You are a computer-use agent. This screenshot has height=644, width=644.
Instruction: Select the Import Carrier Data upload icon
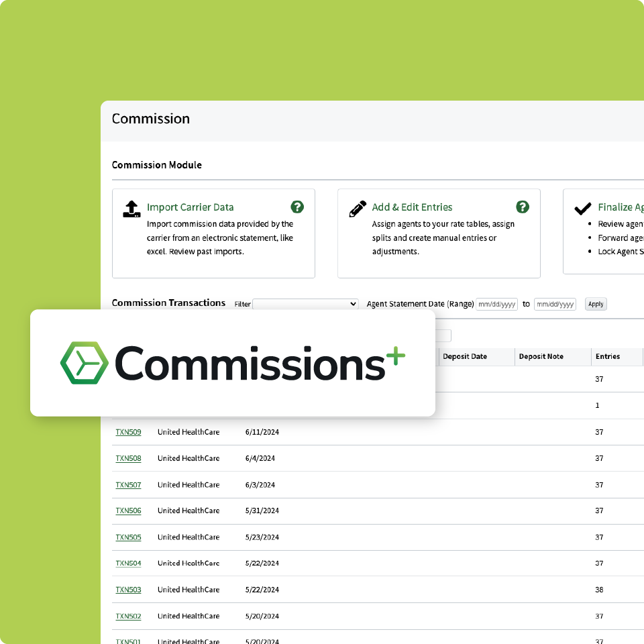coord(131,209)
